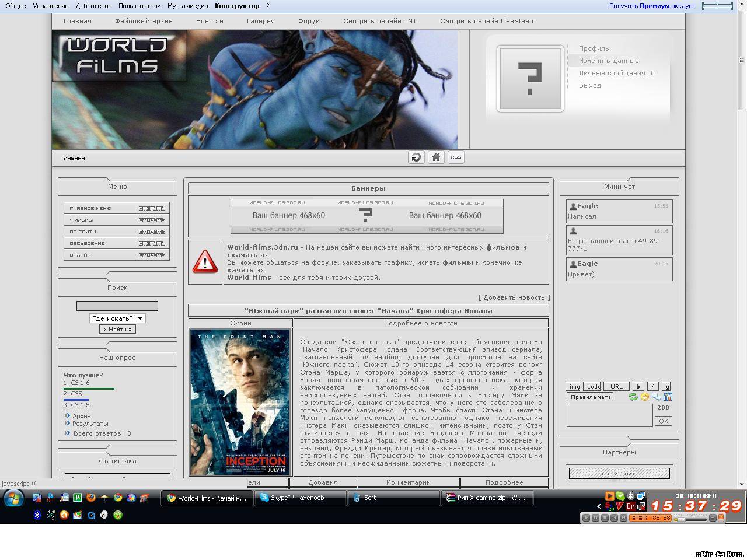Refresh mini chat with green arrows icon
The width and height of the screenshot is (747, 560).
point(633,397)
